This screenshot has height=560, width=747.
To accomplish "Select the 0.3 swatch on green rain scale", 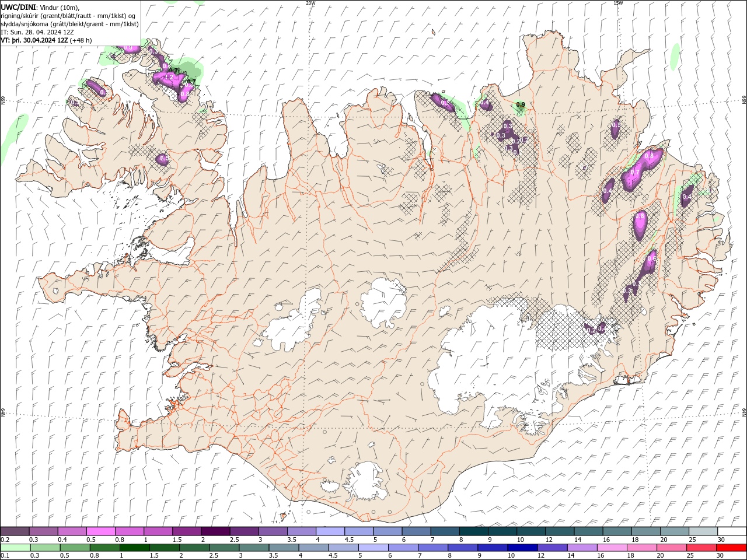I will click(46, 548).
